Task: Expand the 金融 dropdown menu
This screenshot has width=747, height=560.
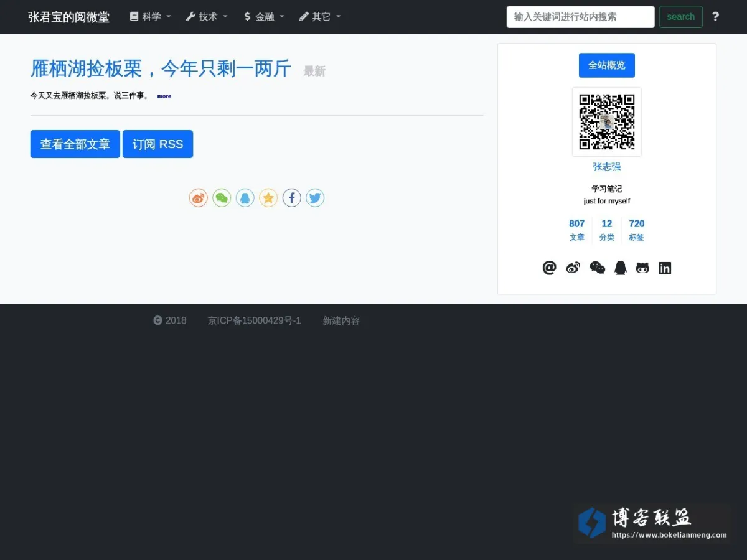Action: tap(263, 17)
